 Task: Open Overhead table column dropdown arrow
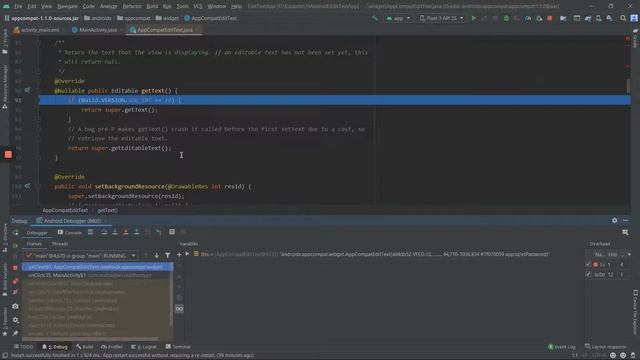(629, 254)
